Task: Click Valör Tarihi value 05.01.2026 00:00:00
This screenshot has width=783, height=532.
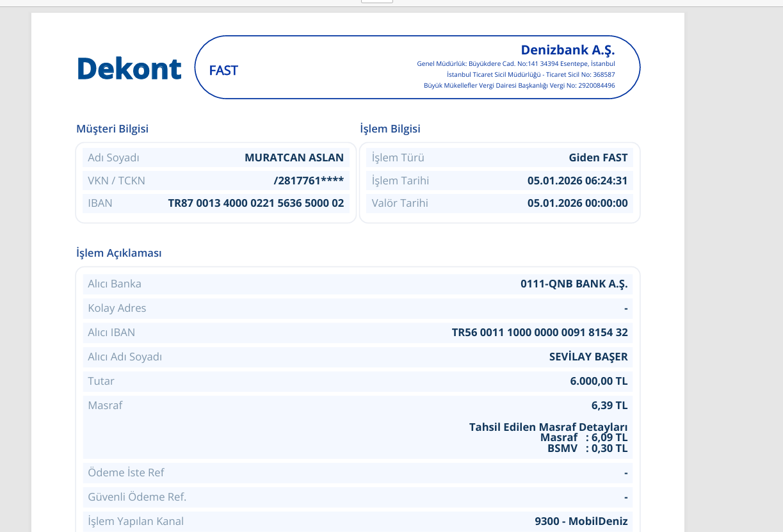Action: (577, 203)
